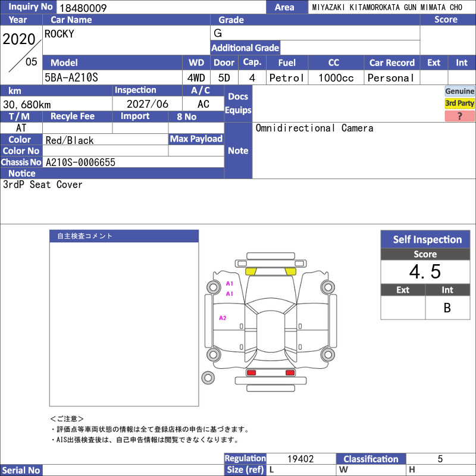This screenshot has width=476, height=476.
Task: Click the Genuine equipment badge
Action: [459, 91]
